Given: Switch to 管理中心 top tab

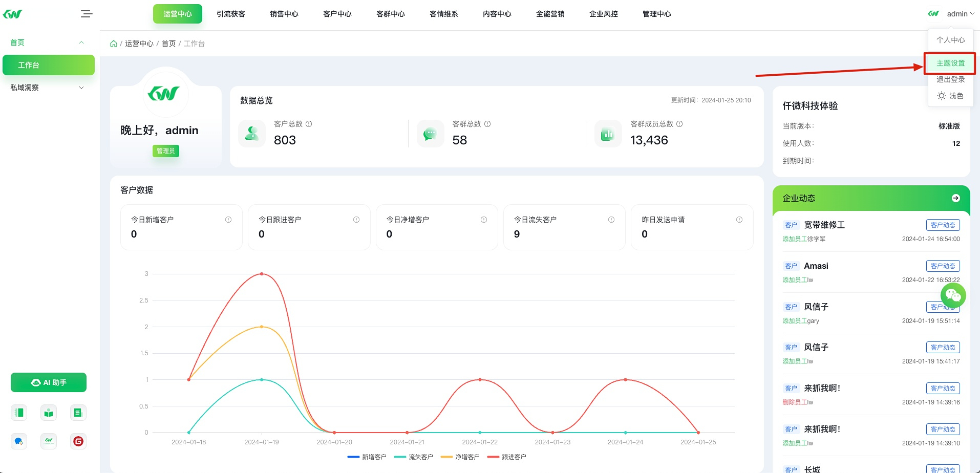Looking at the screenshot, I should (x=657, y=14).
